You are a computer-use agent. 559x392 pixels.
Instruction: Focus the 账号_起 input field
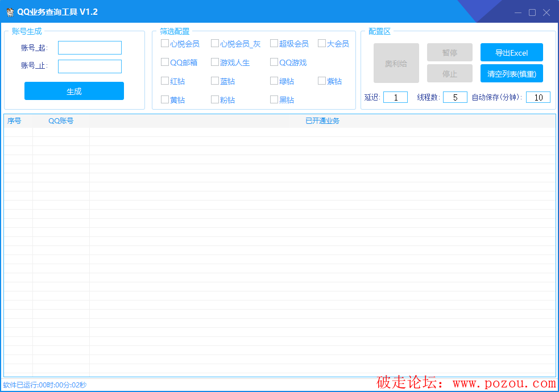pos(90,48)
